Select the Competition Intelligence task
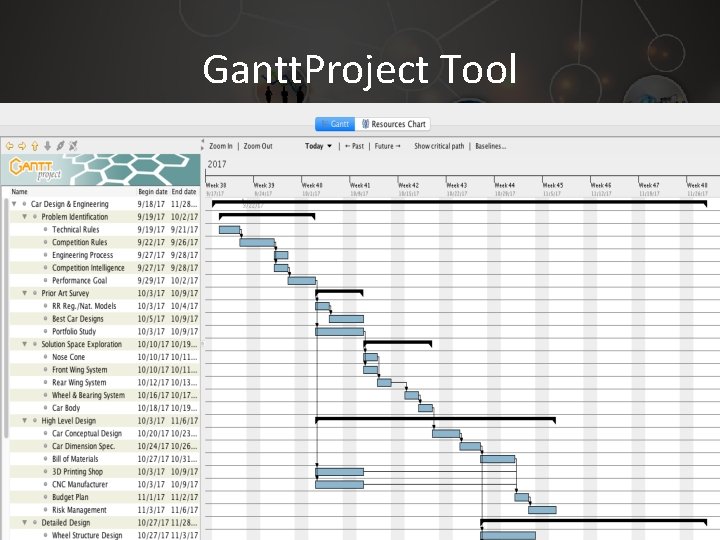 (x=105, y=268)
